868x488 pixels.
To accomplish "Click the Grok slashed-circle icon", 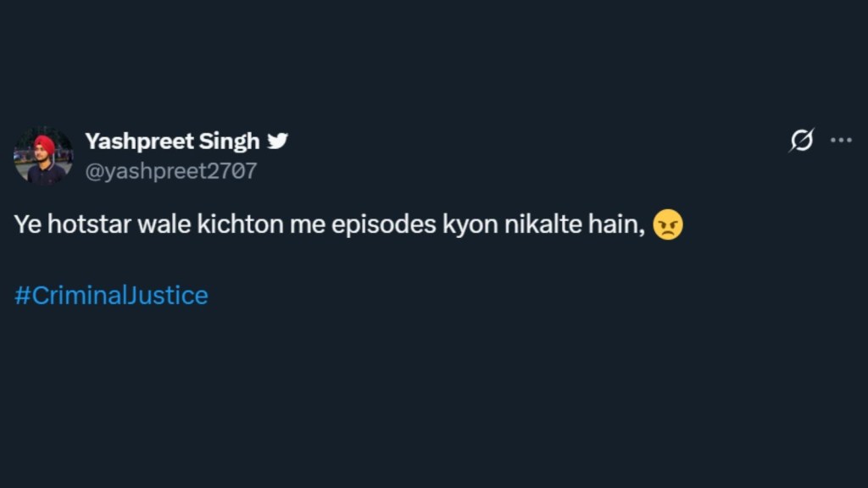I will point(801,141).
